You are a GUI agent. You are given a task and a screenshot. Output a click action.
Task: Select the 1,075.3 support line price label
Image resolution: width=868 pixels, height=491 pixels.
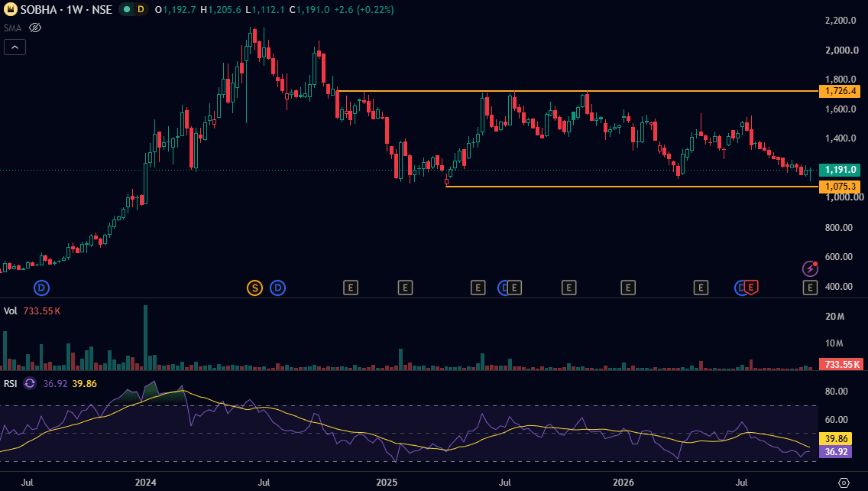tap(840, 187)
